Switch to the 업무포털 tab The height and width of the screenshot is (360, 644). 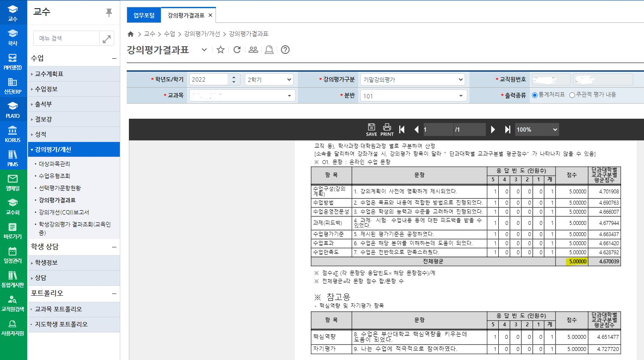tap(144, 15)
